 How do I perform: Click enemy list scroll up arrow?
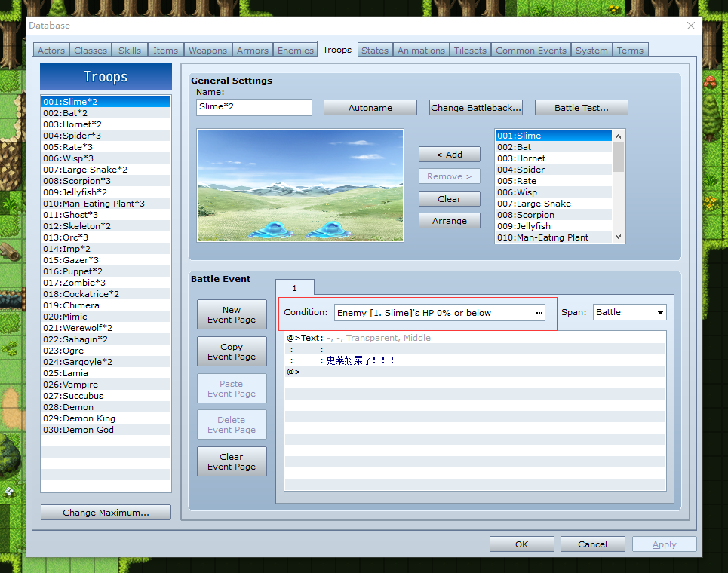click(618, 136)
